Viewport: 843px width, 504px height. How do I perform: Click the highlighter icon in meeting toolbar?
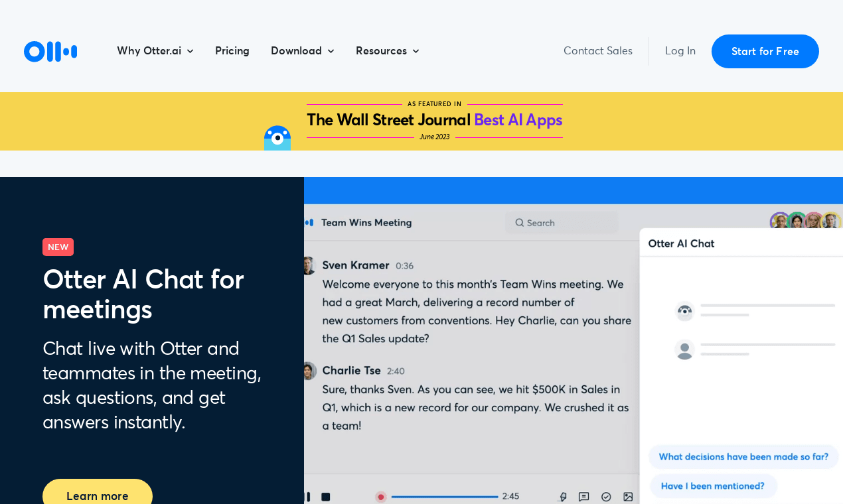pos(564,497)
